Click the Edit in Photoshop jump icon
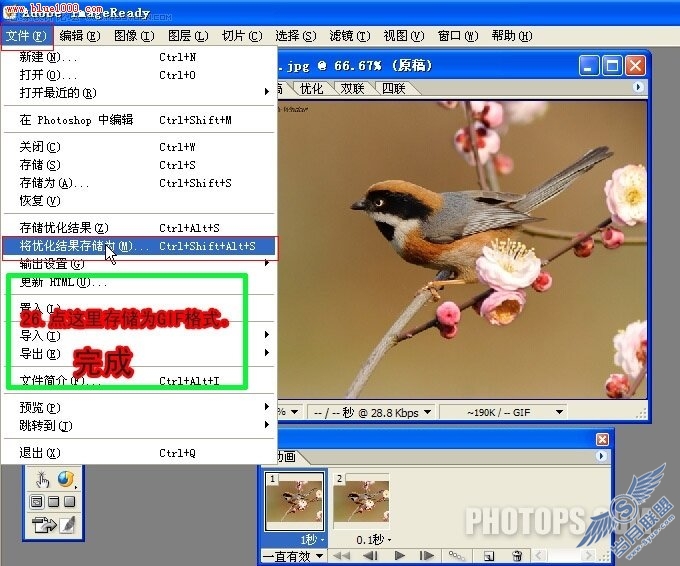 (45, 524)
